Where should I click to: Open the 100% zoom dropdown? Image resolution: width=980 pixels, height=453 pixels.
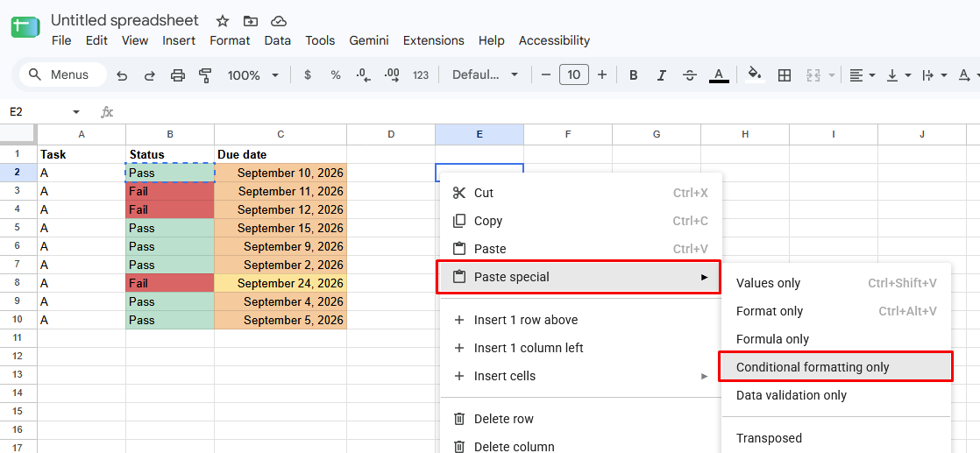(x=252, y=75)
